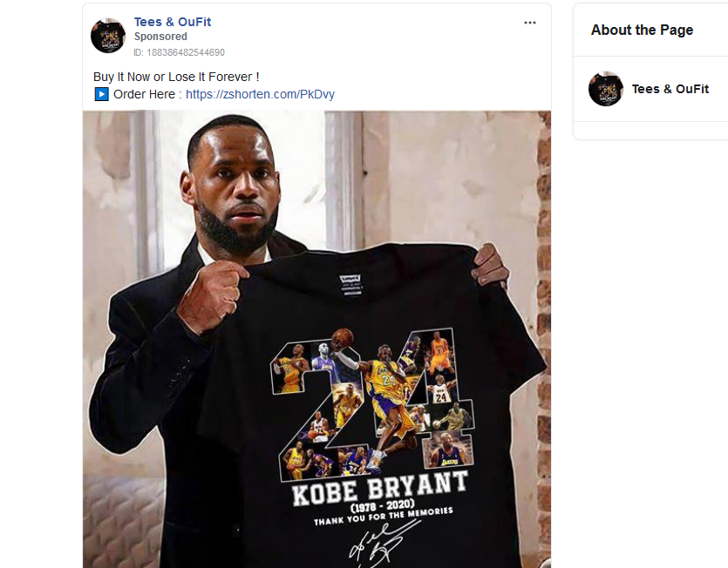Image resolution: width=728 pixels, height=568 pixels.
Task: Click the page avatar in About the Page panel
Action: pyautogui.click(x=606, y=89)
